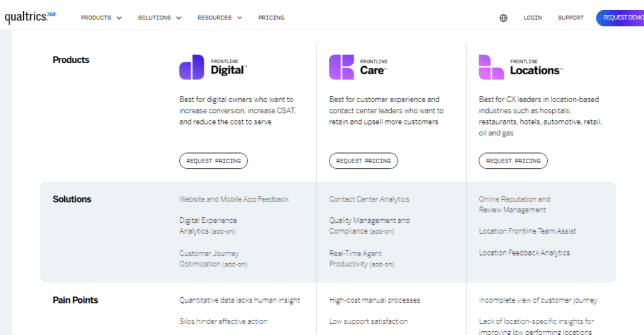Open the Resources navigation menu

214,18
